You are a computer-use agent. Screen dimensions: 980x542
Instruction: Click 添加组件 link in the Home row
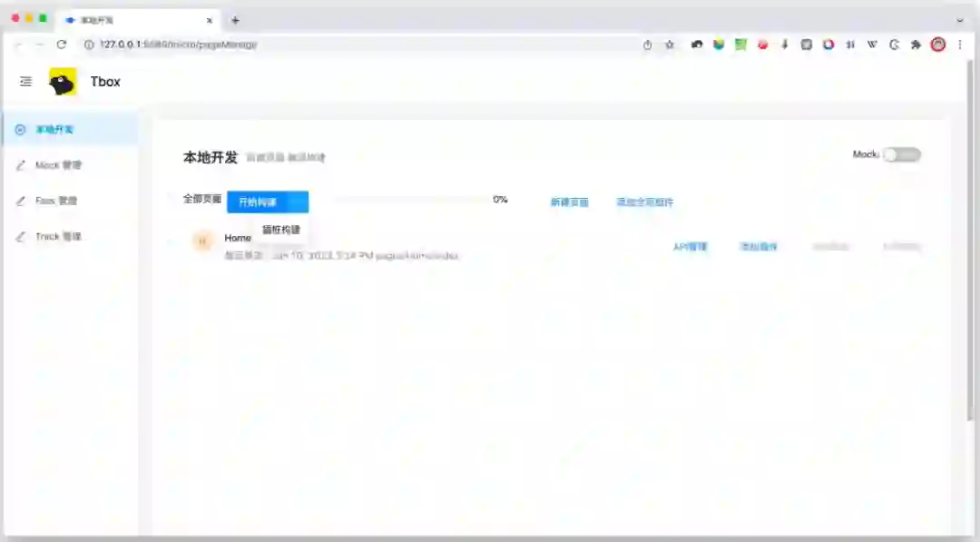[759, 246]
